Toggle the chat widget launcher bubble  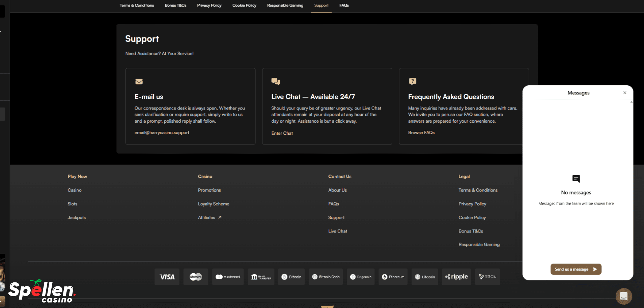click(623, 296)
